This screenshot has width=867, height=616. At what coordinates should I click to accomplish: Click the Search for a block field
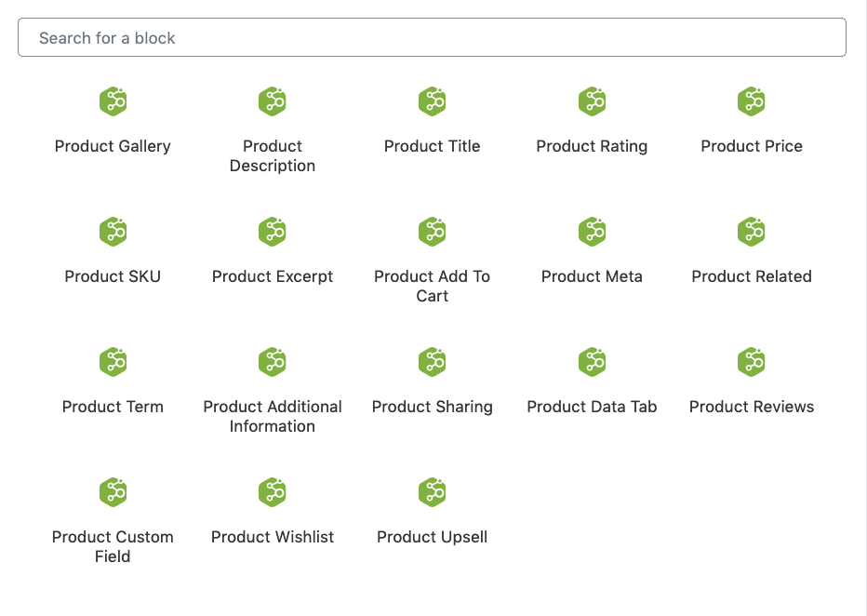point(432,38)
